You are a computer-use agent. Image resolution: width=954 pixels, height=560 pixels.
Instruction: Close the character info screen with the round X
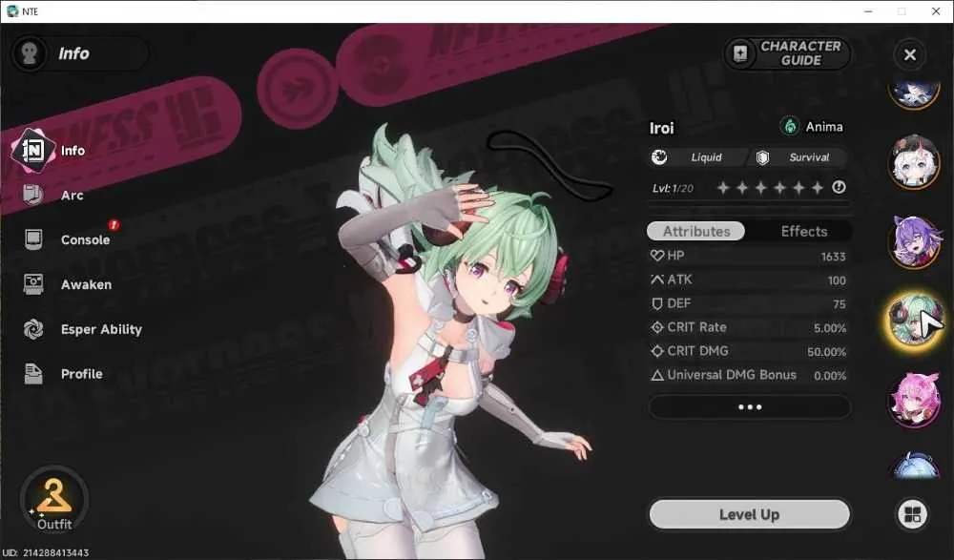pos(909,54)
